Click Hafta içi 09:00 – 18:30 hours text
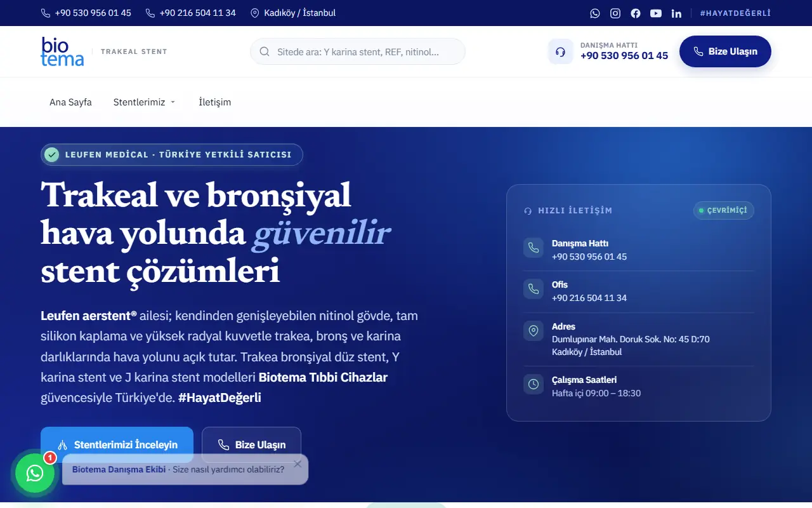Image resolution: width=812 pixels, height=508 pixels. tap(596, 393)
